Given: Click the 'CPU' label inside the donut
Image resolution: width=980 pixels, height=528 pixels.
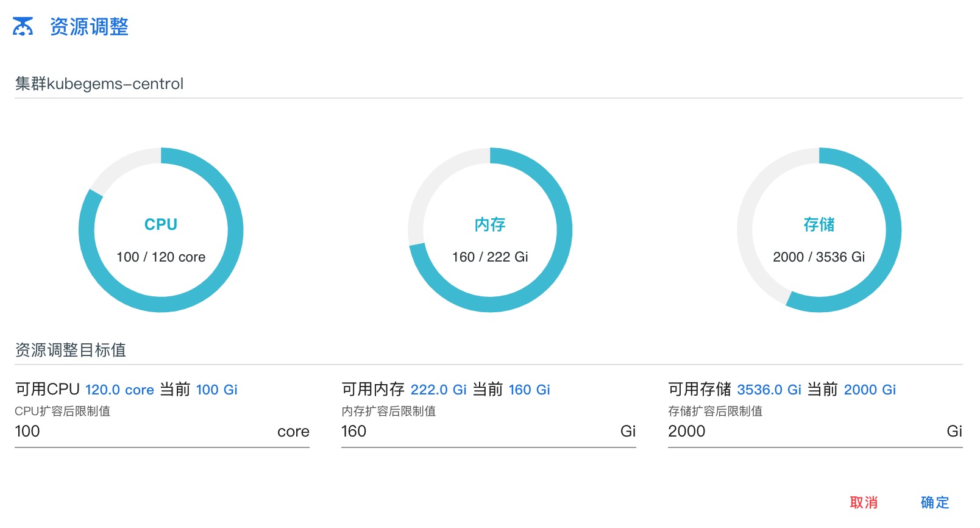Looking at the screenshot, I should (x=161, y=224).
